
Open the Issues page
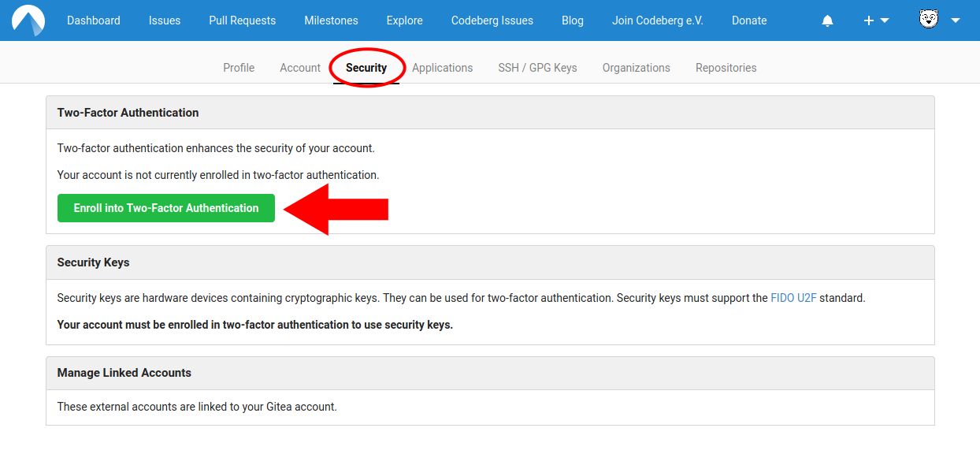pyautogui.click(x=164, y=20)
